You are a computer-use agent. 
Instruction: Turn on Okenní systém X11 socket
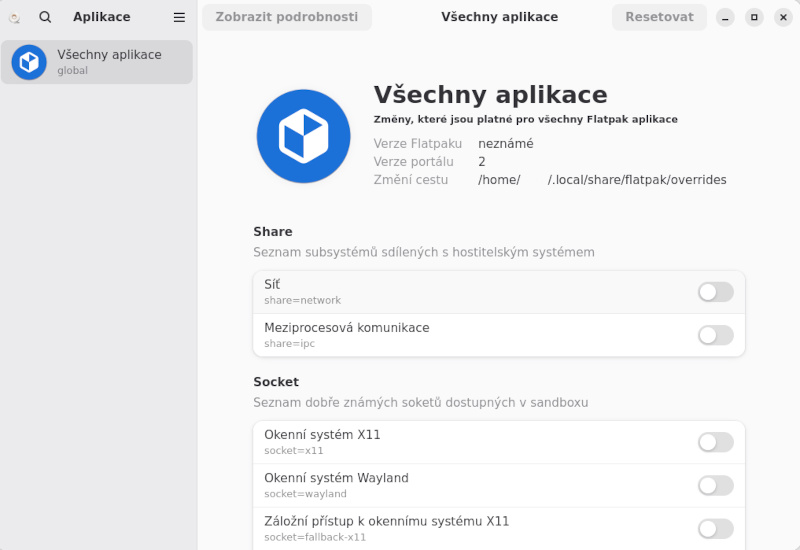click(x=715, y=442)
